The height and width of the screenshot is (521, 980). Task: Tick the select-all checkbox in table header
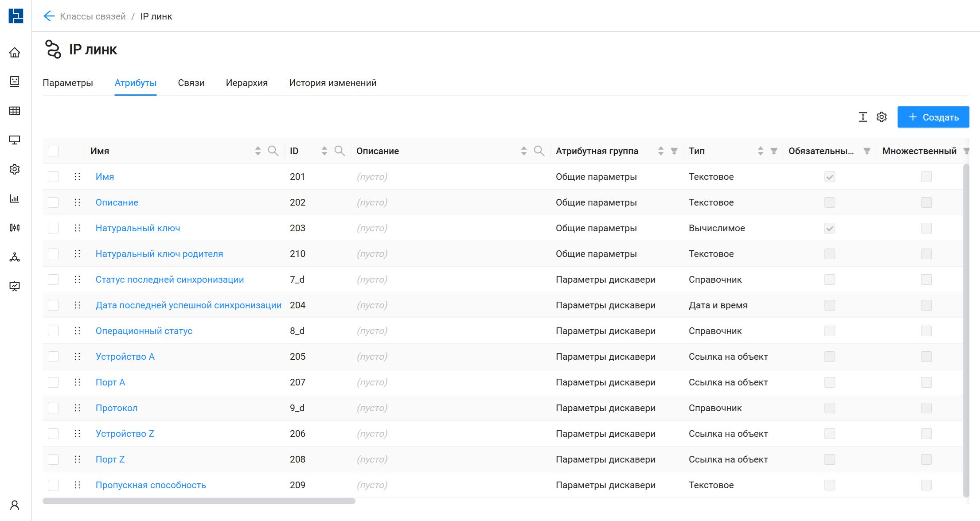click(x=53, y=151)
